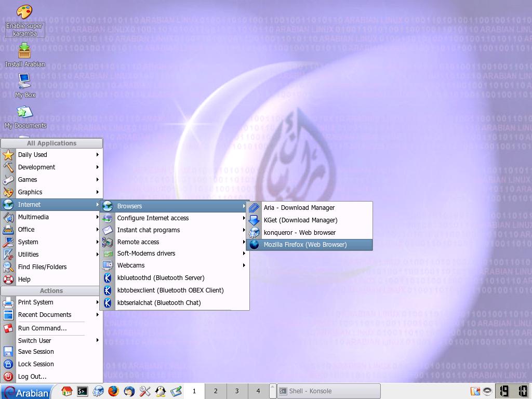
Task: Click the Konqueror gear icon in the panel
Action: [98, 392]
